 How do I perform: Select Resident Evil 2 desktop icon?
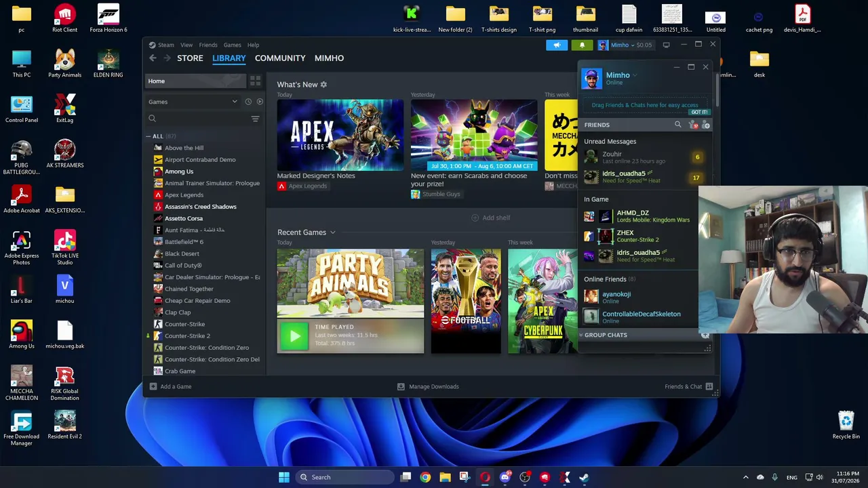tap(64, 425)
